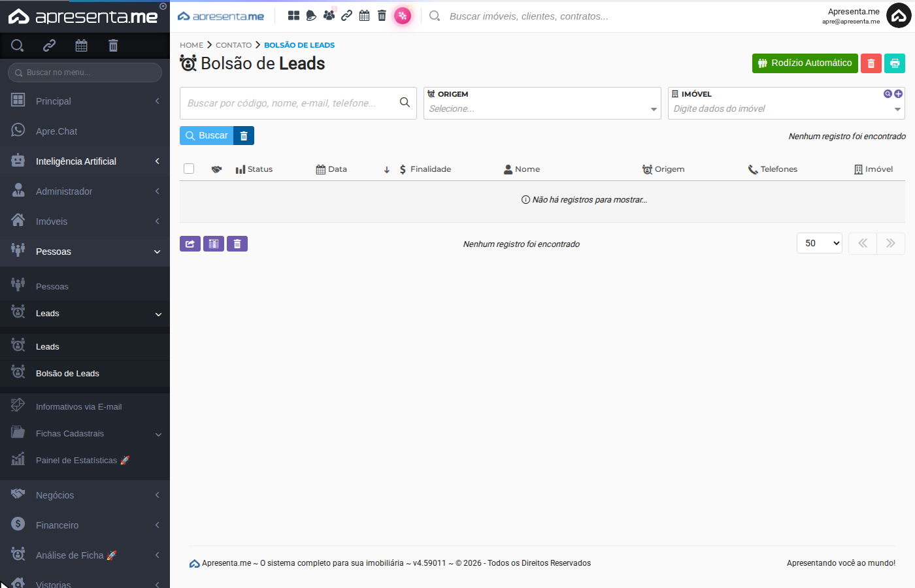Screen dimensions: 915x588
Task: Expand the Principal sidebar menu
Action: pos(85,101)
